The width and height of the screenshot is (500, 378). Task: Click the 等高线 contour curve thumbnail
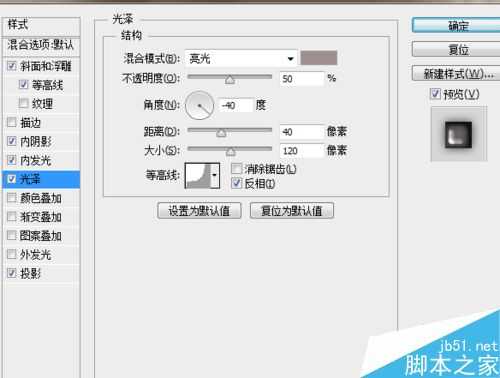[x=198, y=175]
